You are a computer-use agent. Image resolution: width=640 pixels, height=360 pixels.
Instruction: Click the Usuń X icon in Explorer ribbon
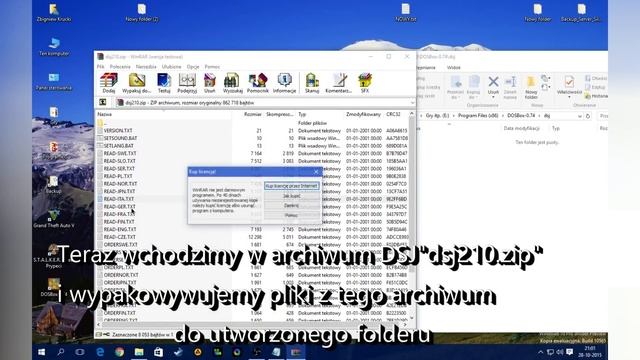tap(493, 82)
